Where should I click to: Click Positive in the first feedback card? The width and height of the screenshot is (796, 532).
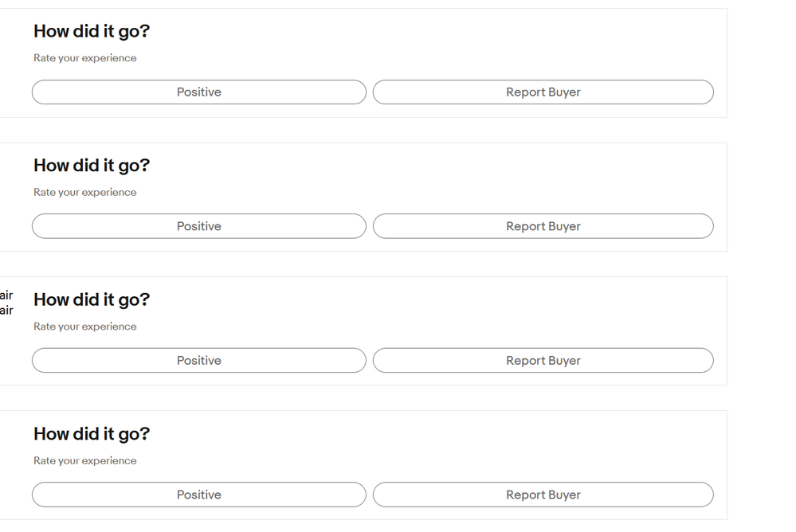[x=199, y=92]
